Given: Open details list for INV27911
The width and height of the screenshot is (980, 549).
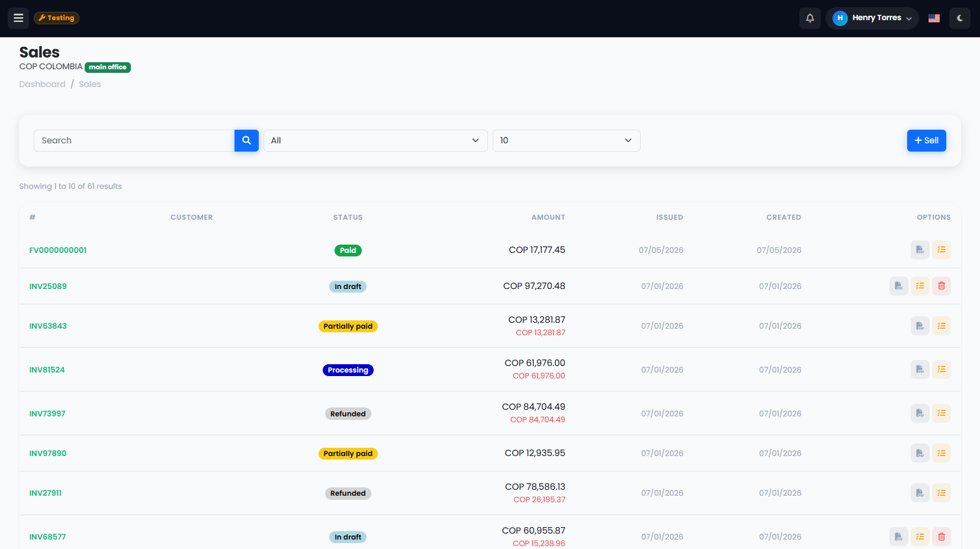Looking at the screenshot, I should pos(941,493).
